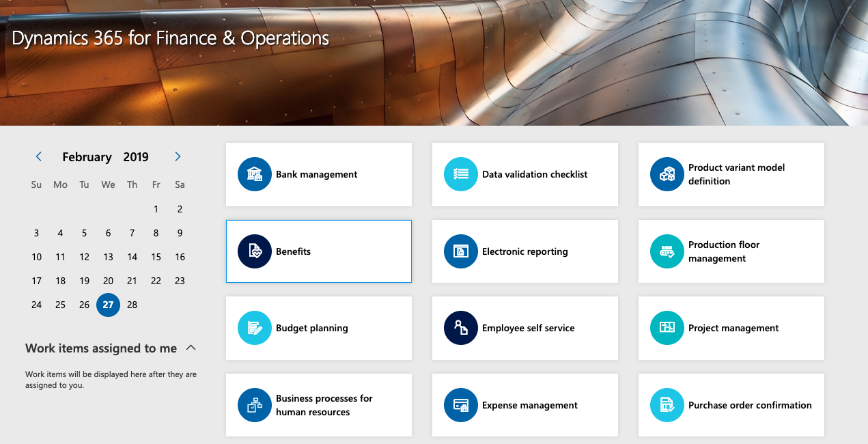Select February 12 in calendar

coord(84,257)
